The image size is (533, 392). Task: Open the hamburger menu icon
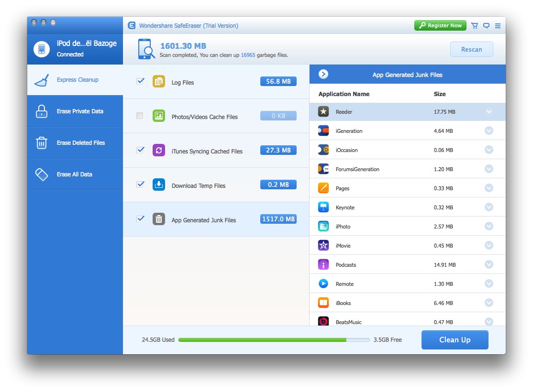point(498,25)
